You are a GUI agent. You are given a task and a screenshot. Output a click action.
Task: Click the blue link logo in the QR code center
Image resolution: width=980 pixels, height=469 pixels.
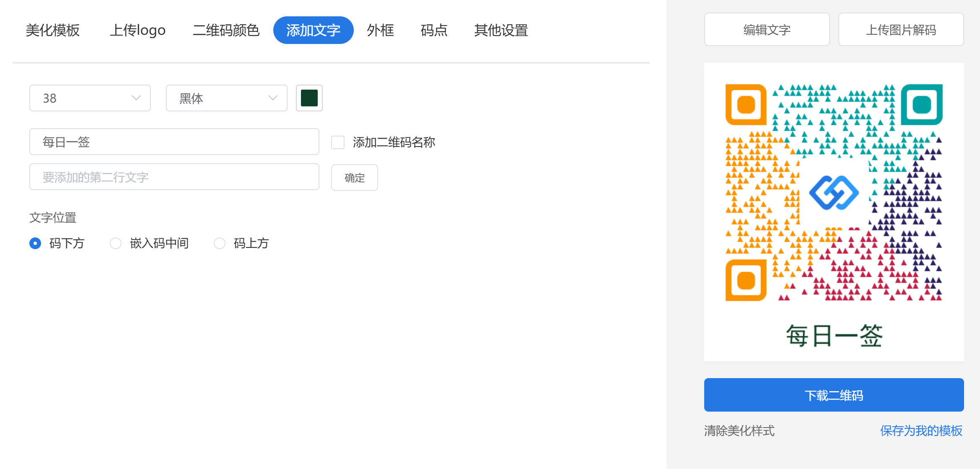[834, 193]
